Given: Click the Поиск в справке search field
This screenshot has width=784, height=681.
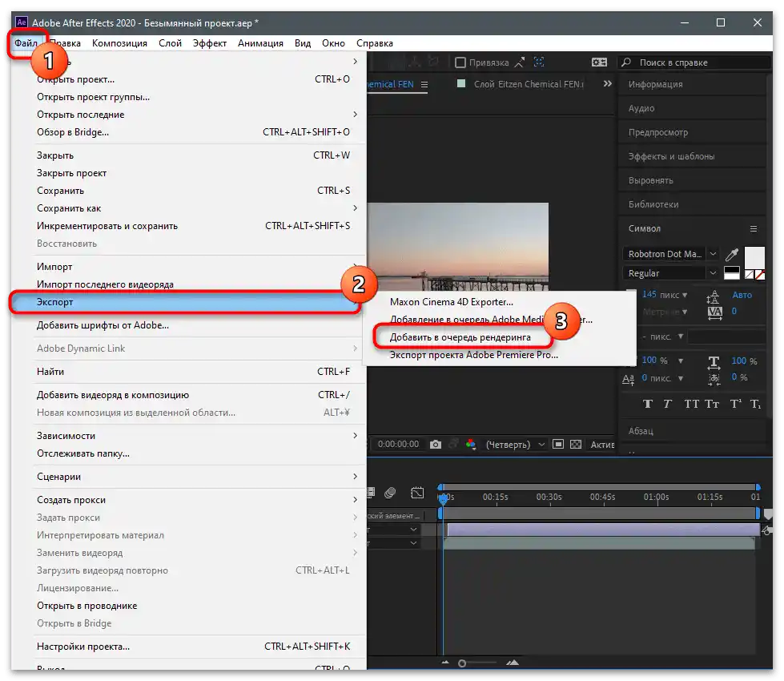Looking at the screenshot, I should [x=694, y=62].
